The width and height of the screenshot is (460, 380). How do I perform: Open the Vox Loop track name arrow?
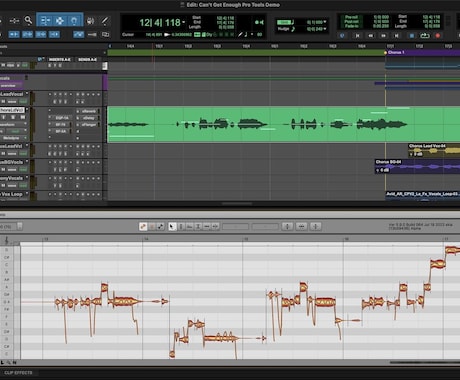tap(27, 193)
